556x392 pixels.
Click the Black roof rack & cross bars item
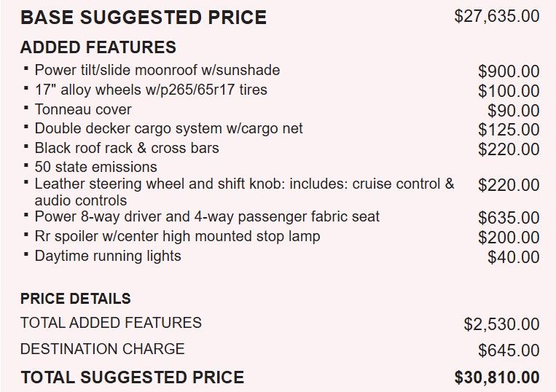pyautogui.click(x=127, y=148)
